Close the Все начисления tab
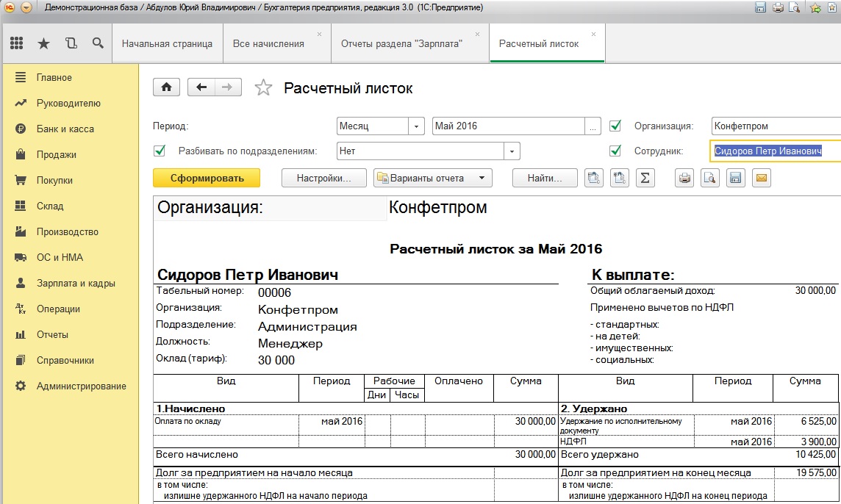The image size is (841, 504). point(319,35)
